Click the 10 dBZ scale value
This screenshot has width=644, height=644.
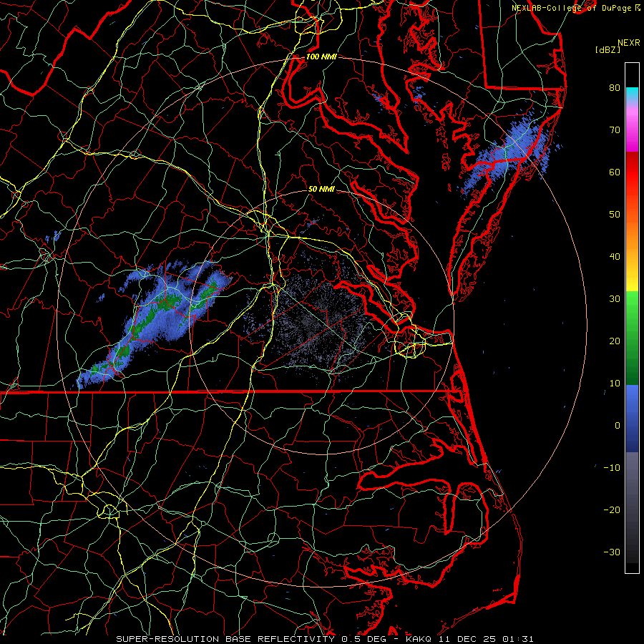click(615, 384)
